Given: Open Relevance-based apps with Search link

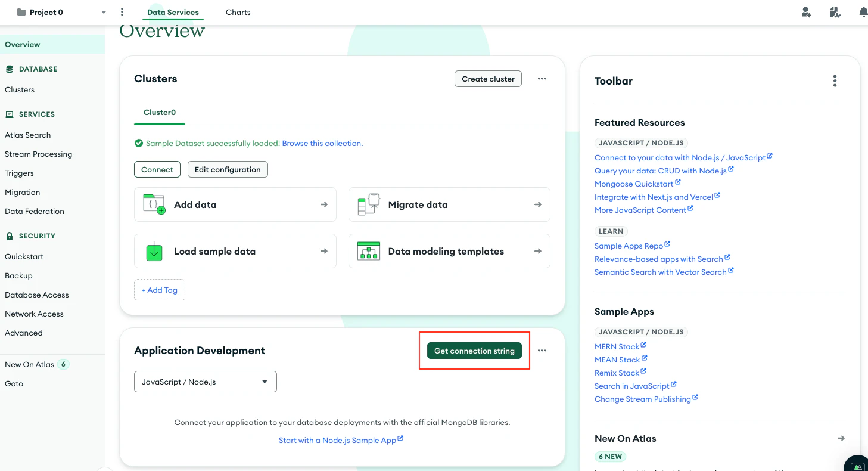Looking at the screenshot, I should pyautogui.click(x=662, y=259).
